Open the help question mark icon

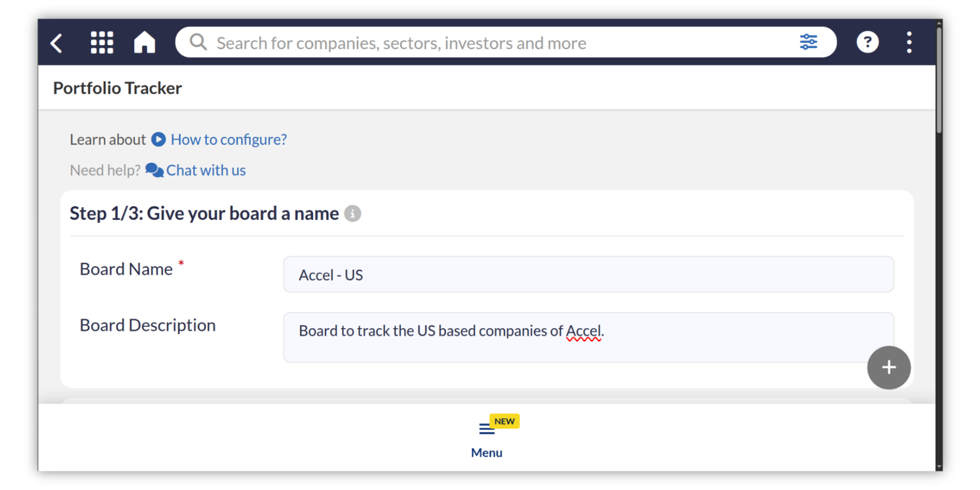click(867, 42)
